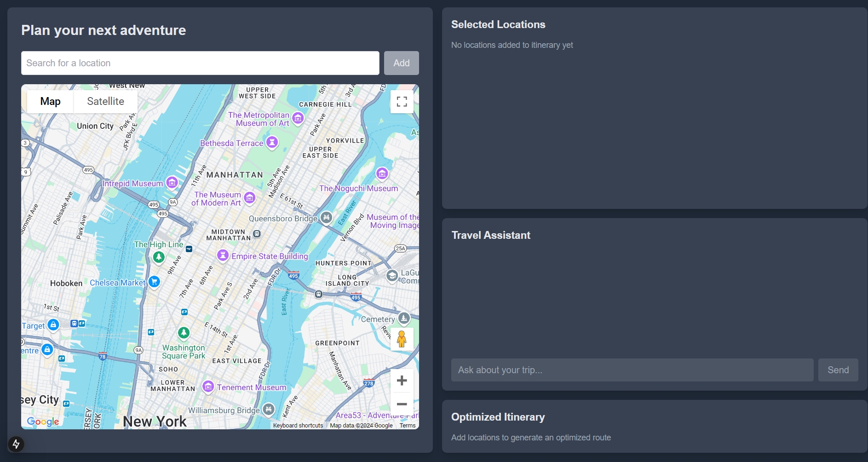Zoom in on the map
868x462 pixels.
(402, 381)
